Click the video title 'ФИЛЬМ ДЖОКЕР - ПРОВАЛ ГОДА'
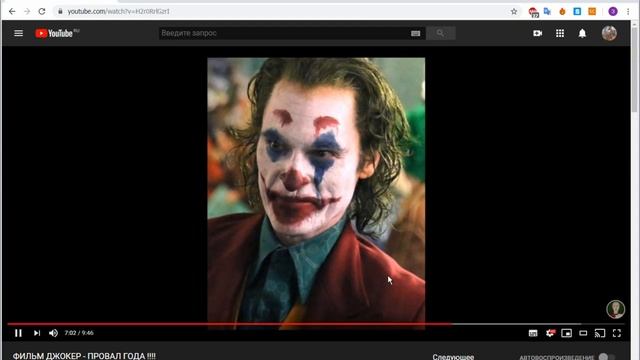640x360 pixels. coord(84,356)
